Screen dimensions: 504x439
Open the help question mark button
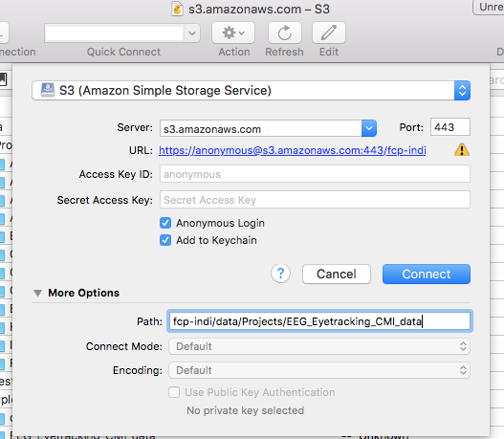[x=280, y=274]
